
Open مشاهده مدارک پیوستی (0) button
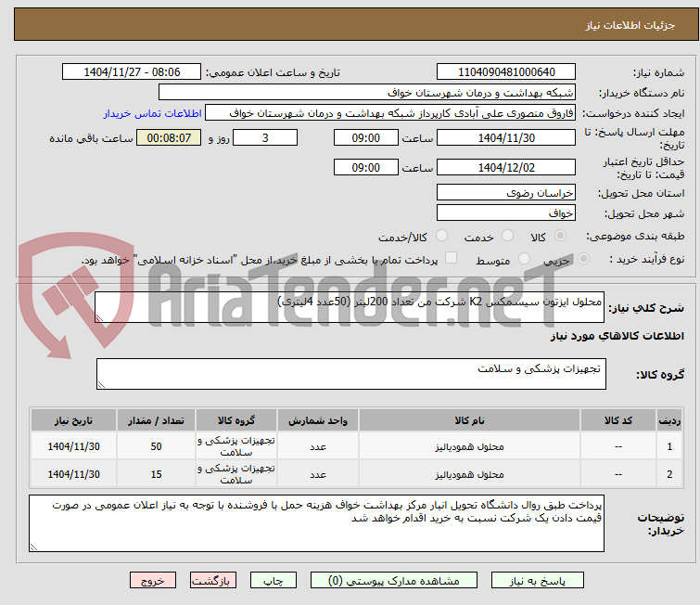coord(393,581)
